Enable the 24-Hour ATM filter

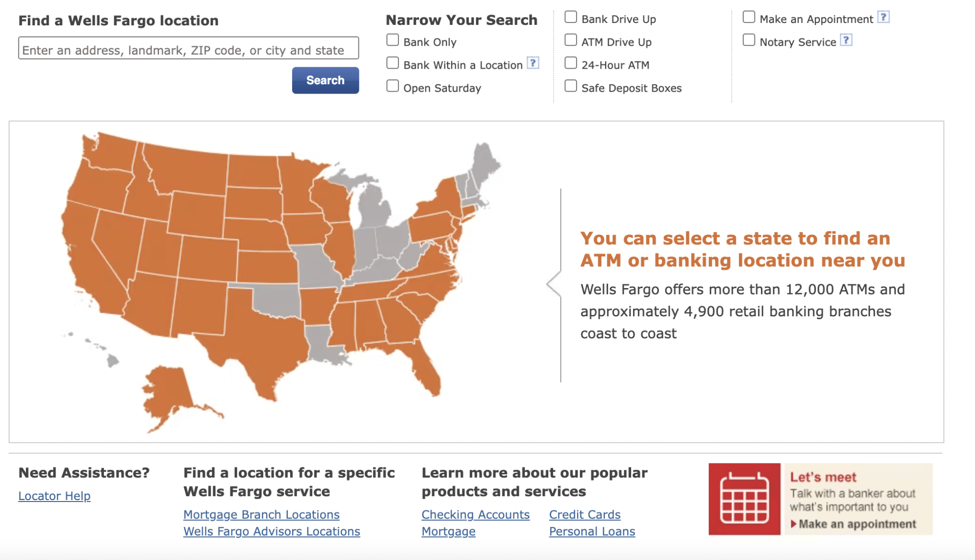pyautogui.click(x=571, y=62)
